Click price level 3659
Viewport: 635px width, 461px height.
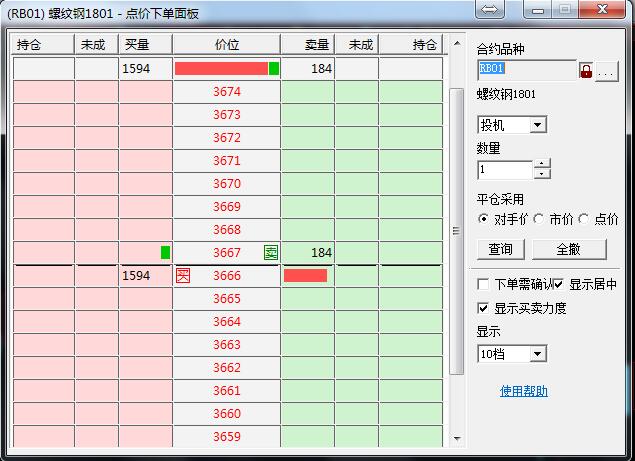(x=227, y=437)
